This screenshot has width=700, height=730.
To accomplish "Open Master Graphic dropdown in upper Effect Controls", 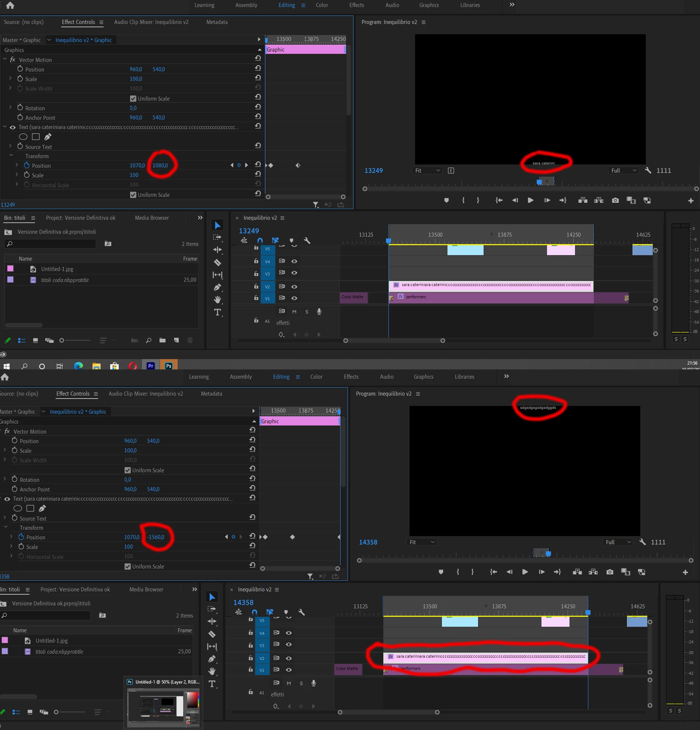I will pos(49,40).
